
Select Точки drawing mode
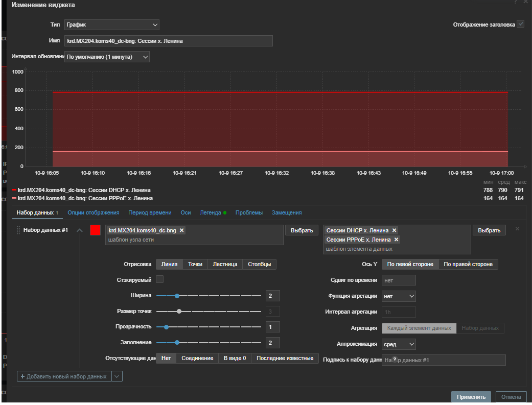point(195,264)
